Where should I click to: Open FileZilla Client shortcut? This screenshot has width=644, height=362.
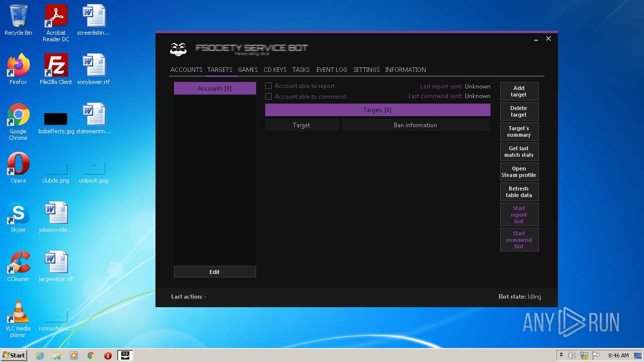point(56,69)
